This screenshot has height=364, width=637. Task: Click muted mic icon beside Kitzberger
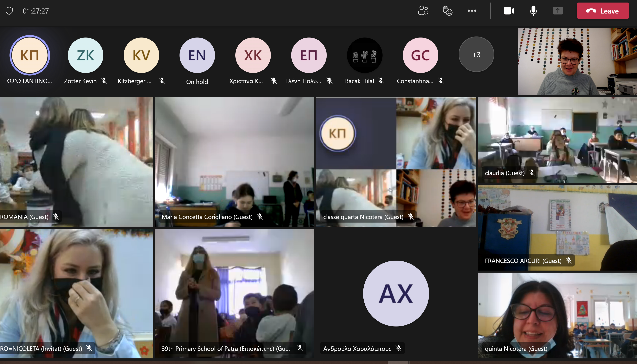(162, 81)
